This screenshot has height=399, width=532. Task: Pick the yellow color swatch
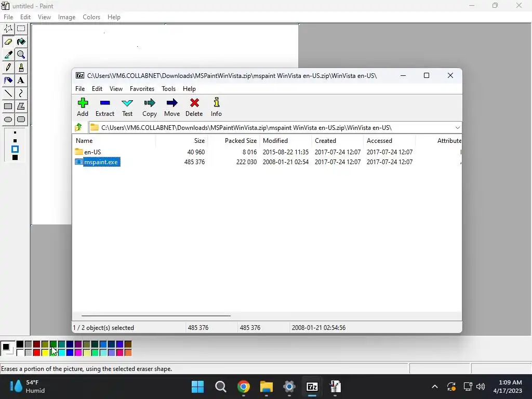click(x=45, y=353)
